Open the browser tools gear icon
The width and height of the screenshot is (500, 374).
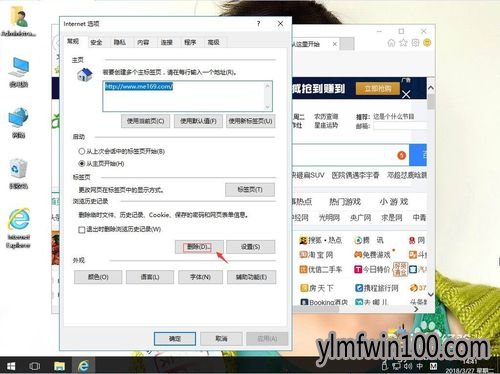(x=415, y=43)
